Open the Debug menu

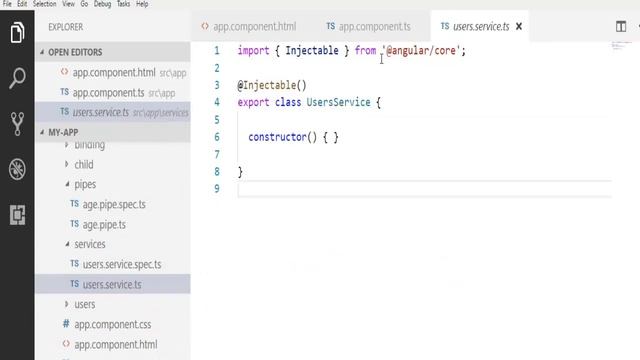[102, 4]
